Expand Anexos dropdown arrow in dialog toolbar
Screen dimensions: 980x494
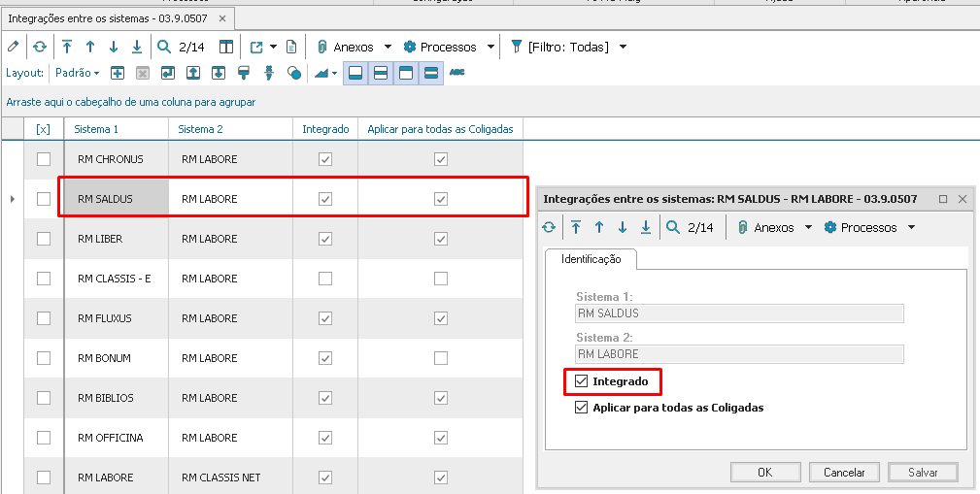click(808, 227)
